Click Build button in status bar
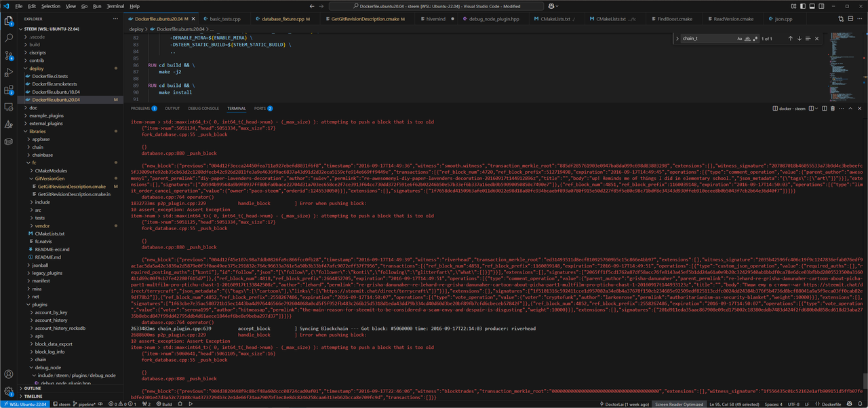868x408 pixels. point(164,404)
